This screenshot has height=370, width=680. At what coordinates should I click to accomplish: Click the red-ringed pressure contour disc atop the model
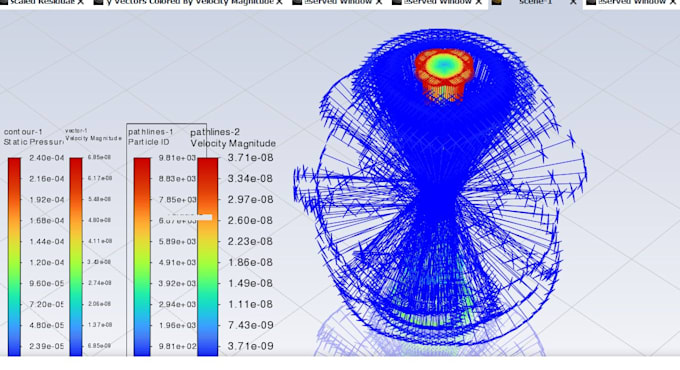click(x=443, y=66)
